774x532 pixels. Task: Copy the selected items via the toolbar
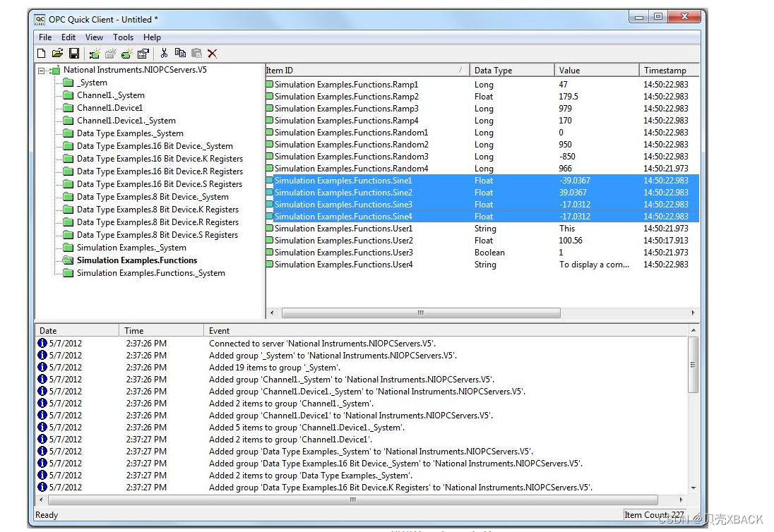point(180,53)
